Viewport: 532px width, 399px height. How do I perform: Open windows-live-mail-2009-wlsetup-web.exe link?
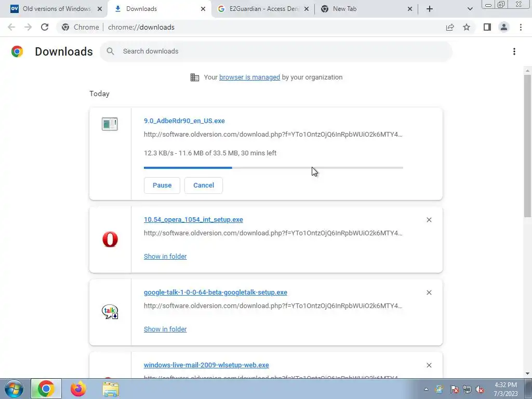click(x=206, y=365)
